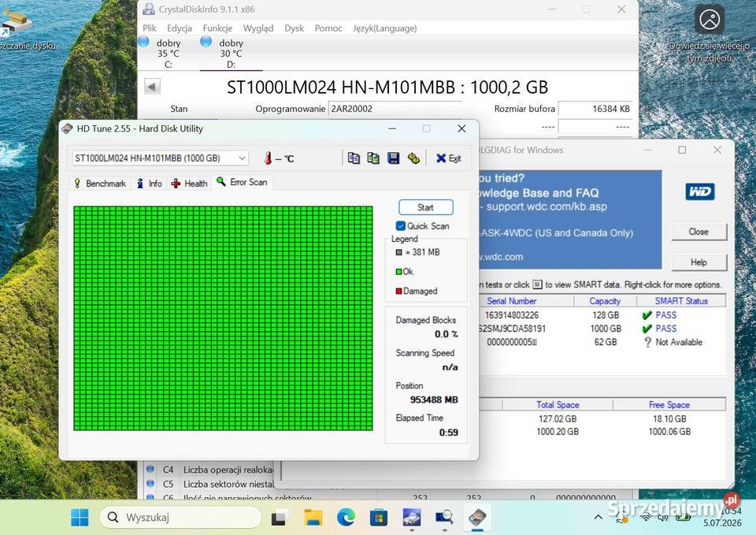This screenshot has width=756, height=535.
Task: Click the WD logo in DLGDIAG window
Action: (699, 191)
